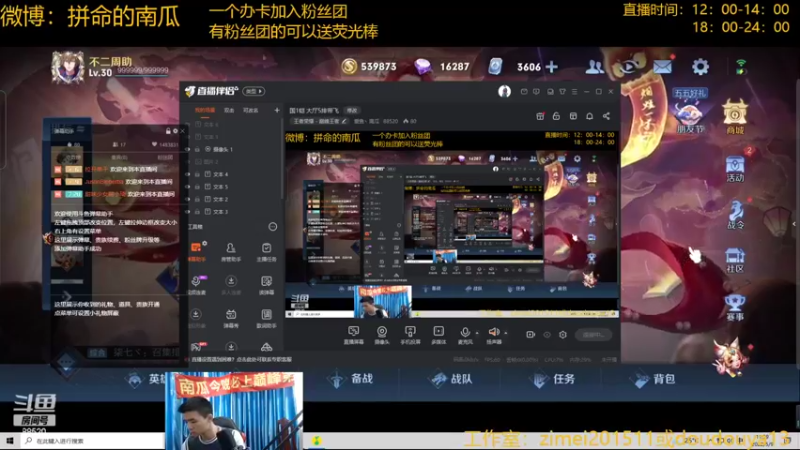Select the second scene tab
Screen dimensions: 800x450
229,110
